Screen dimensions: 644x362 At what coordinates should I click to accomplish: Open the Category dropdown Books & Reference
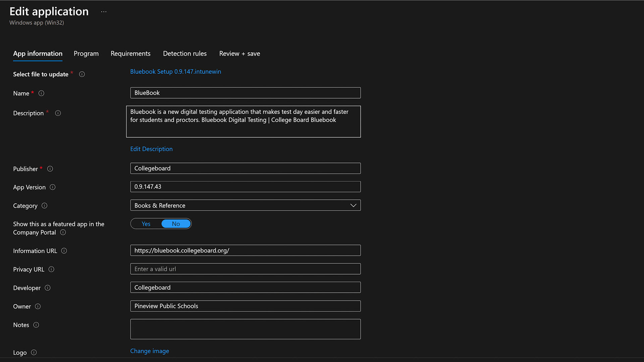click(x=246, y=205)
